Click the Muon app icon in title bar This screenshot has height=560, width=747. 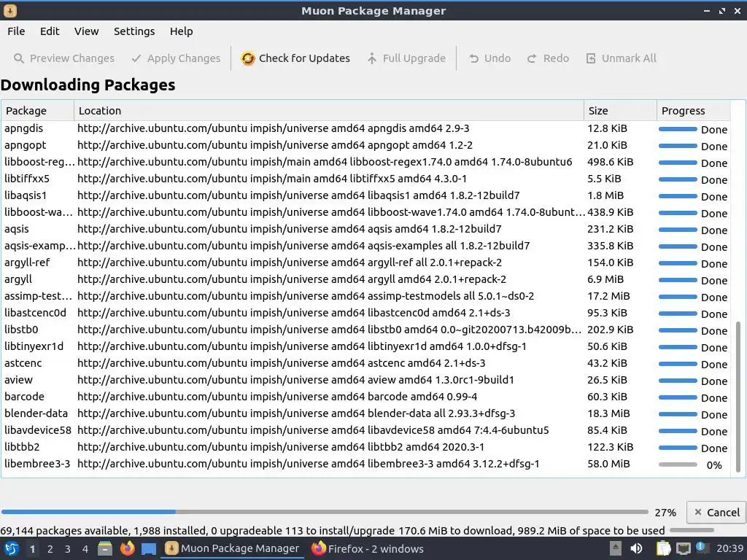tap(10, 10)
